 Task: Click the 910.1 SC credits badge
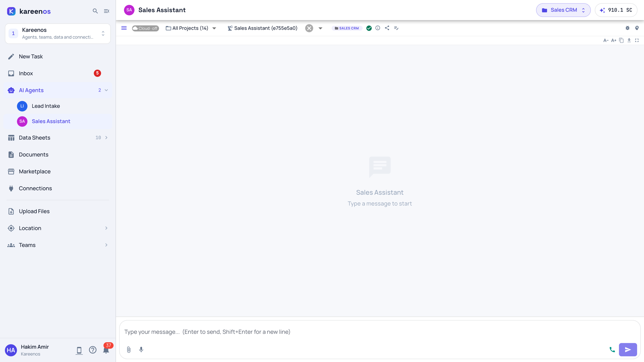[x=616, y=10]
